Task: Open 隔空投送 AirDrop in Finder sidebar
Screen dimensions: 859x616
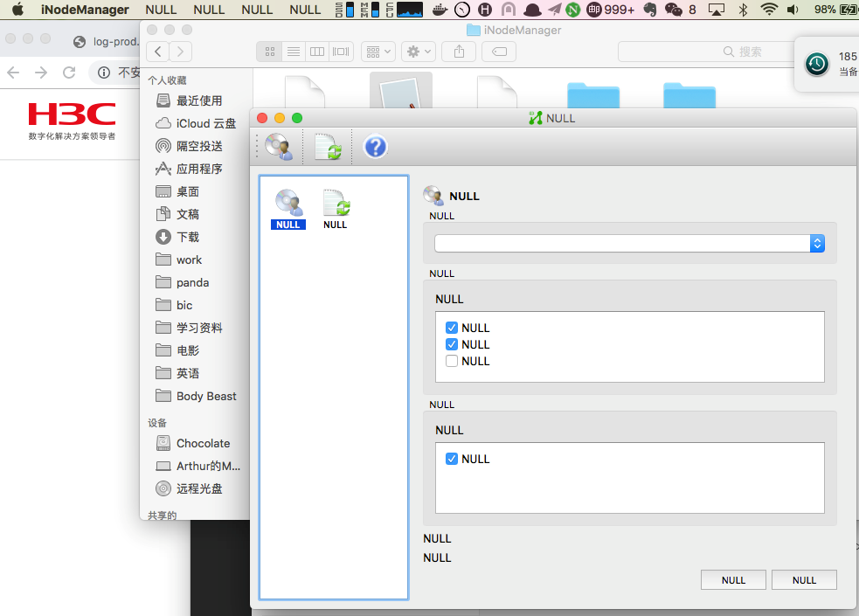Action: click(x=197, y=146)
